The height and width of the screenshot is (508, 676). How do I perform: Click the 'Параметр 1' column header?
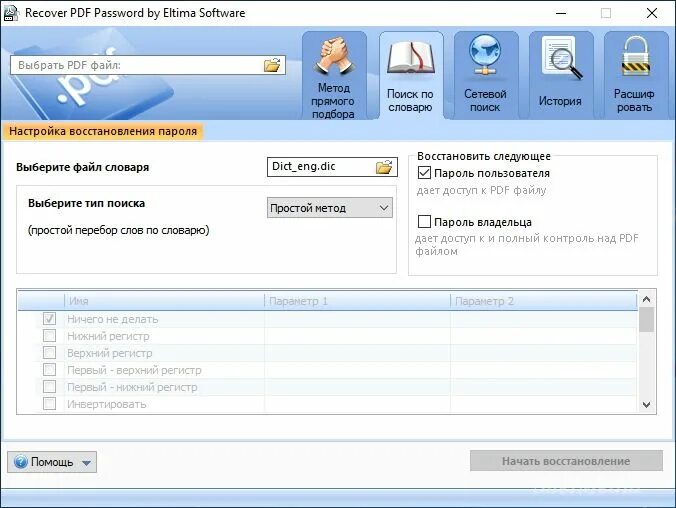[357, 301]
